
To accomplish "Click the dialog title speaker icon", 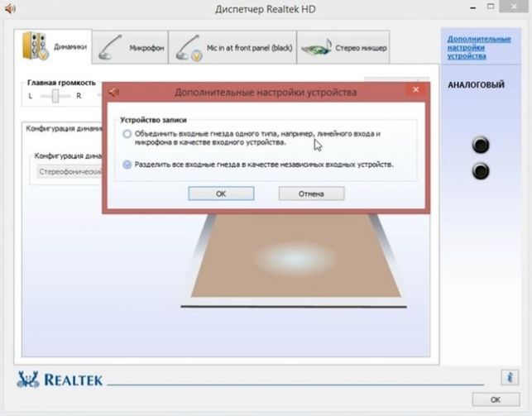I will click(113, 92).
